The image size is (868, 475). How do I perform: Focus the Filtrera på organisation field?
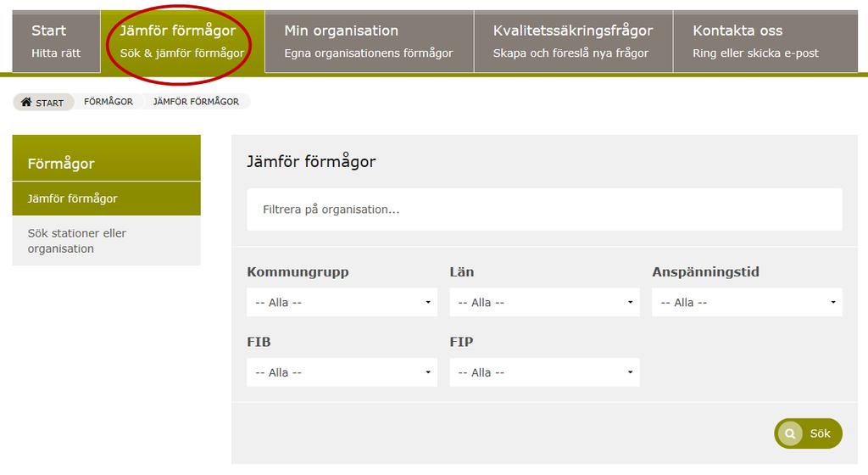544,210
